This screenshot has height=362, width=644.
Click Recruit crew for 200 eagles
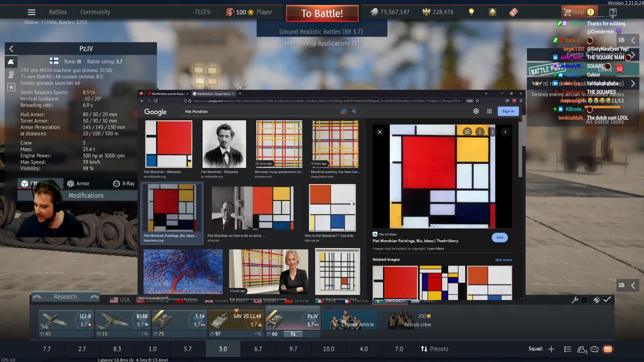pyautogui.click(x=407, y=320)
